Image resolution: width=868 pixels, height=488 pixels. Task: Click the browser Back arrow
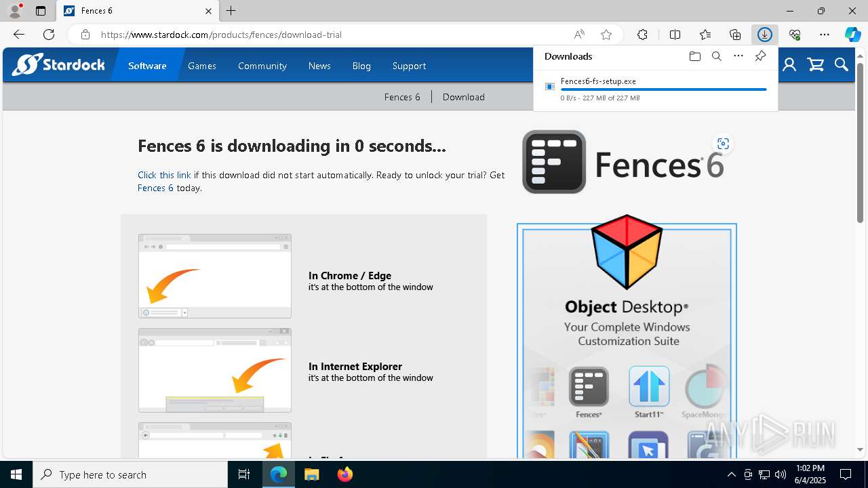coord(19,35)
